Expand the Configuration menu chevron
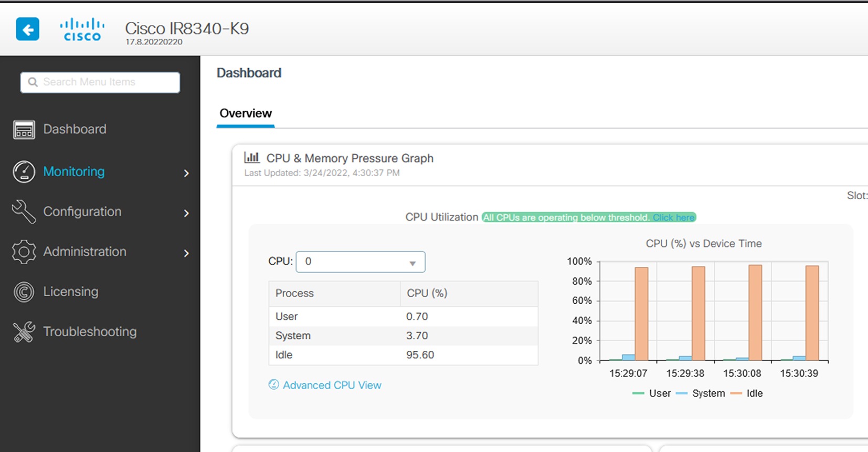868x452 pixels. point(186,213)
